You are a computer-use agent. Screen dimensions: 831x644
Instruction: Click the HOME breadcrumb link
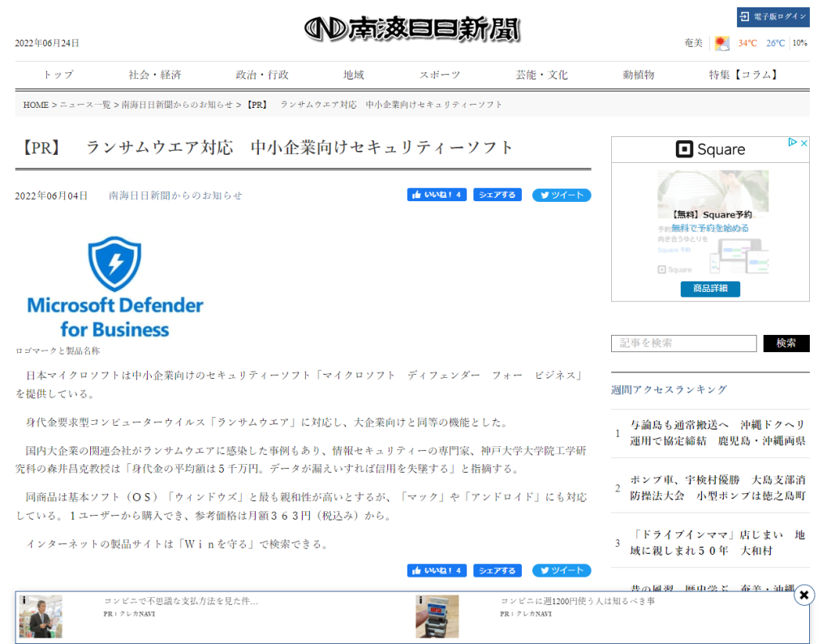[36, 105]
